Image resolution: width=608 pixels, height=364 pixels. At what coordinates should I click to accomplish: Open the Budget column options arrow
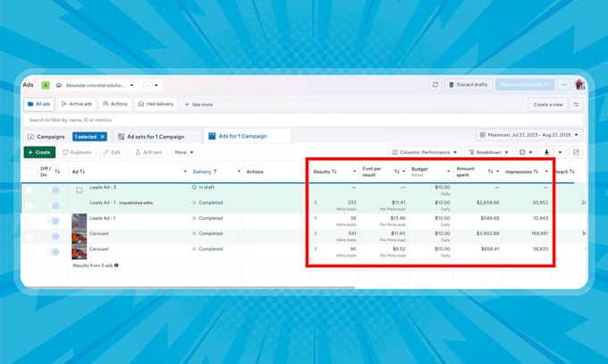coord(449,172)
